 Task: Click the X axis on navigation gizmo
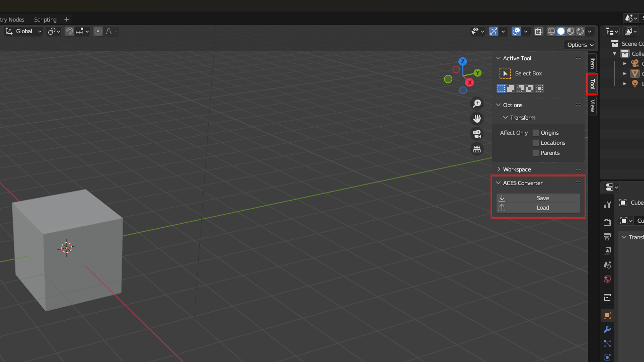[469, 82]
